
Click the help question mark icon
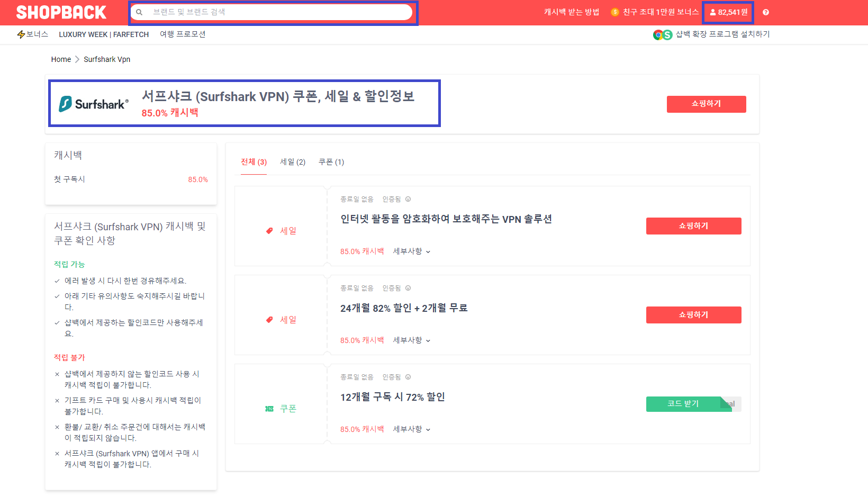[766, 12]
